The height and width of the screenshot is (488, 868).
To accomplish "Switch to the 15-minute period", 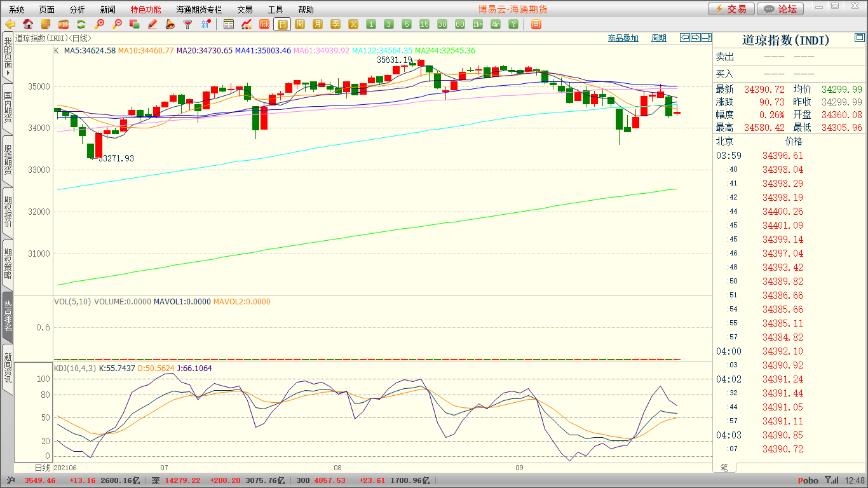I will 424,24.
